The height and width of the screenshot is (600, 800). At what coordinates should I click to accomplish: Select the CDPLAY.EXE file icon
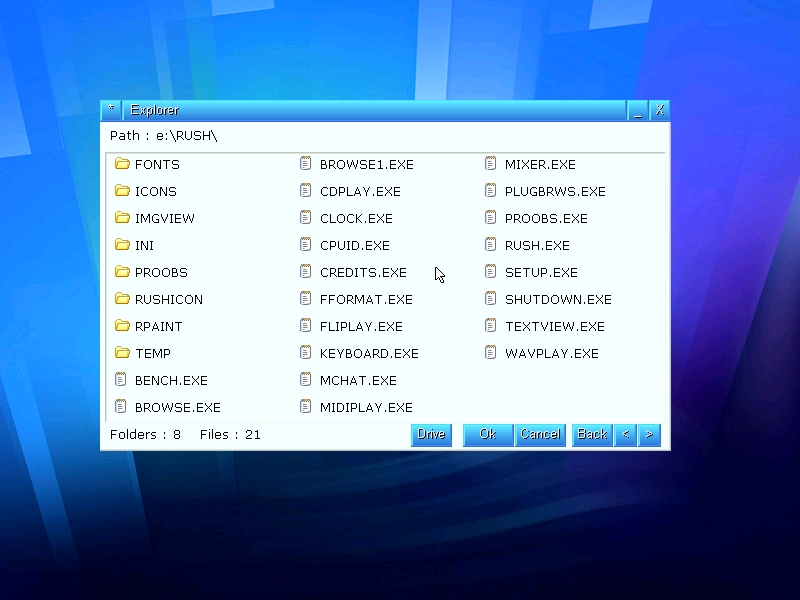pos(305,190)
